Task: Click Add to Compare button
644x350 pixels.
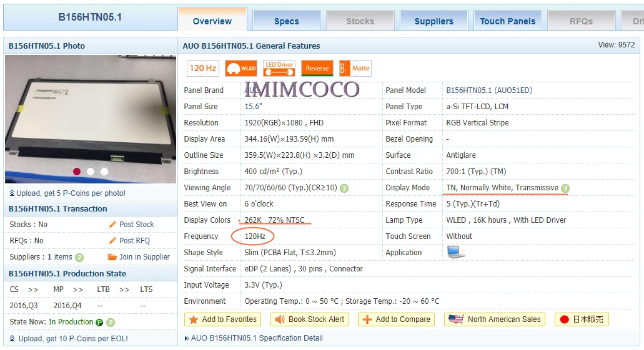Action: coord(397,319)
